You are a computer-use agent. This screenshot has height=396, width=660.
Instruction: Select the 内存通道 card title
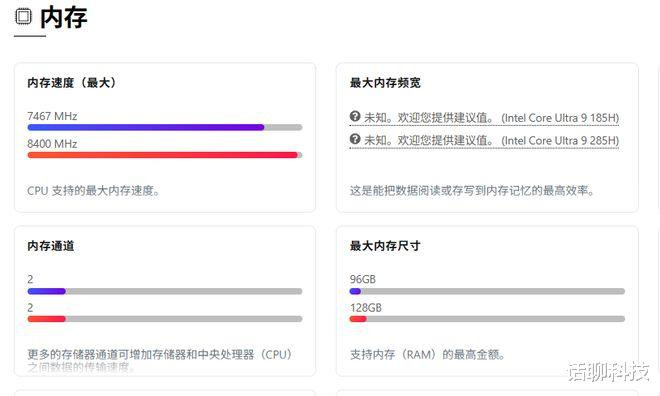(51, 246)
